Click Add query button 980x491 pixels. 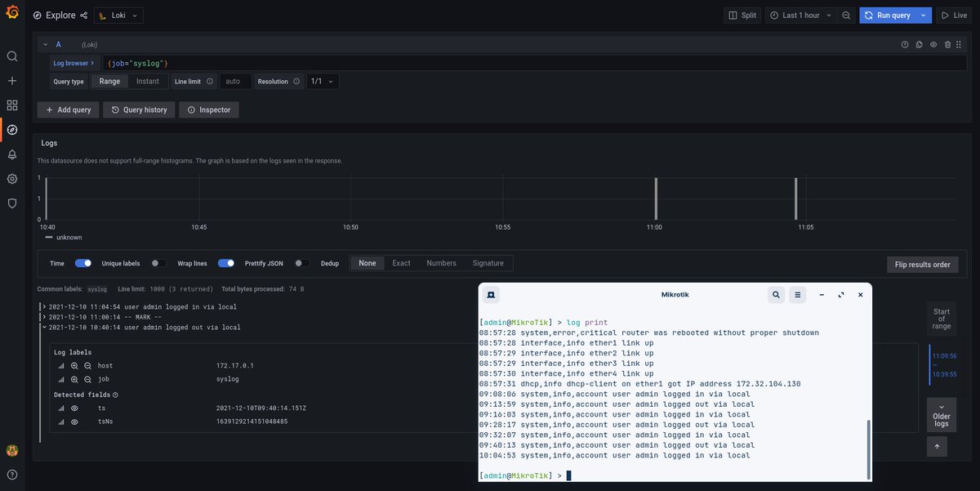tap(68, 109)
